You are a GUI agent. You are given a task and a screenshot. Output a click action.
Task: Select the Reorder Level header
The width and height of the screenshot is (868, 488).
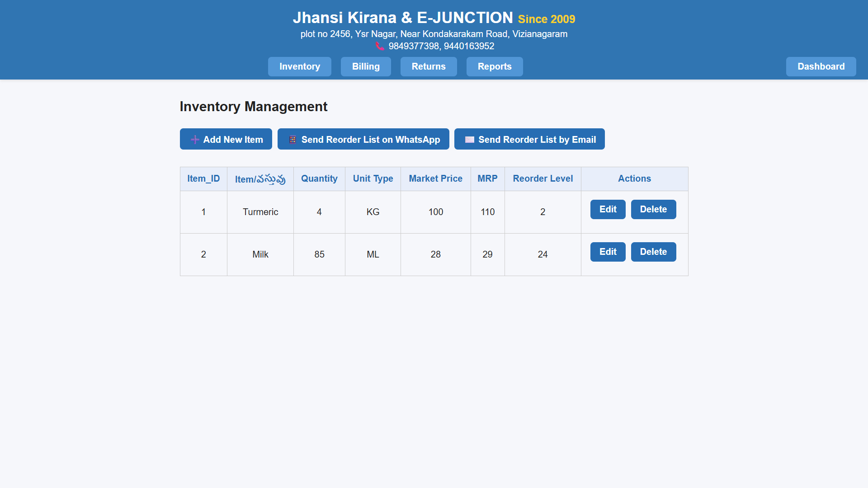point(542,178)
